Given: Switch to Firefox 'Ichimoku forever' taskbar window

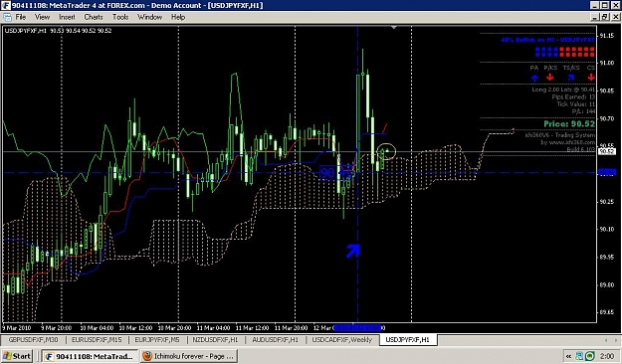Looking at the screenshot, I should tap(189, 356).
